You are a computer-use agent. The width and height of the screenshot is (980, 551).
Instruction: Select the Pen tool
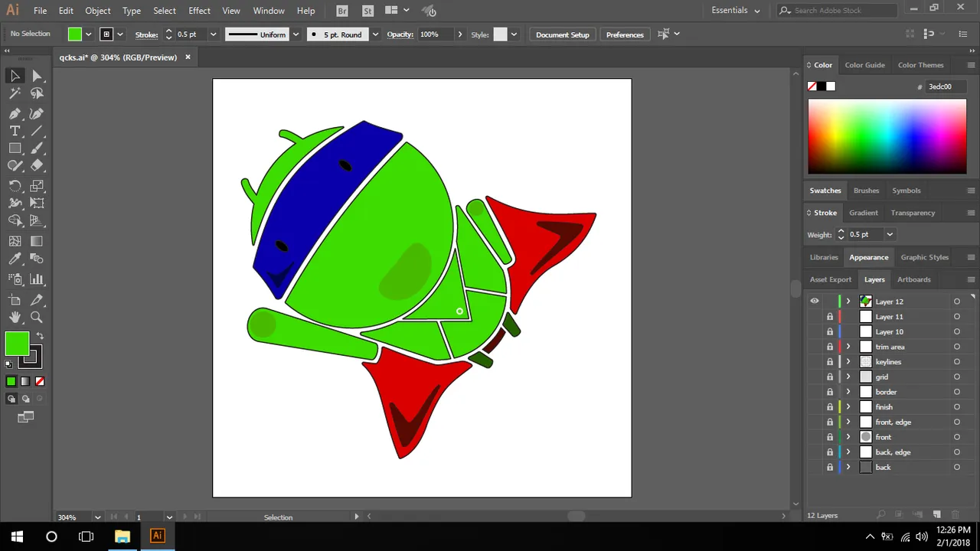[15, 113]
